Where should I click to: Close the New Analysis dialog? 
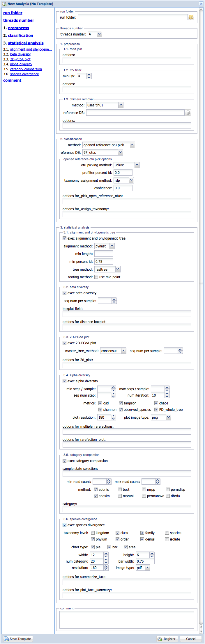[201, 4]
